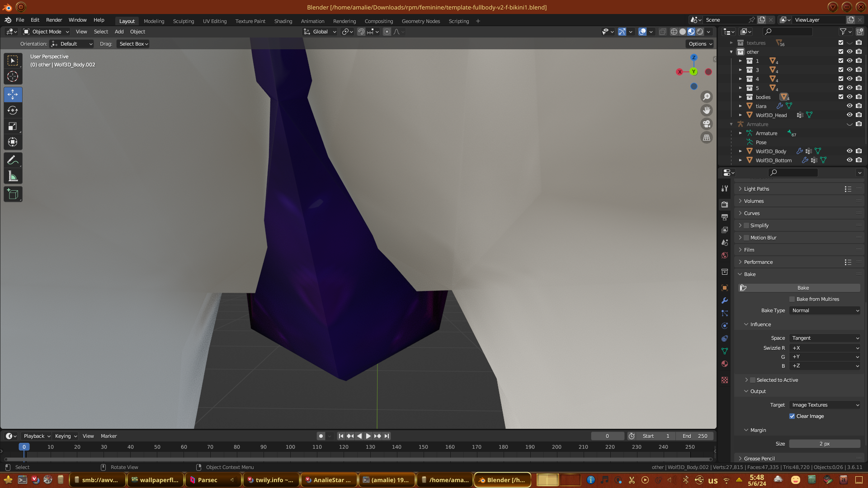
Task: Select the Measure tool
Action: pos(13,177)
